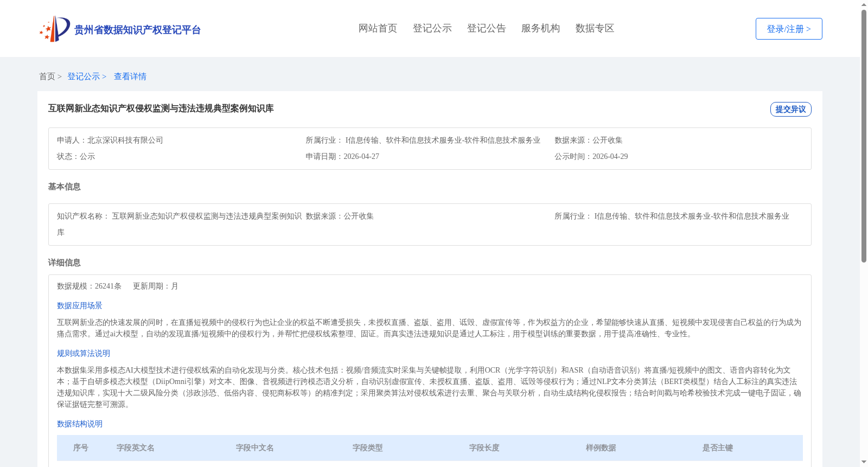Click the 字段类型 column header
Image resolution: width=868 pixels, height=467 pixels.
click(368, 447)
